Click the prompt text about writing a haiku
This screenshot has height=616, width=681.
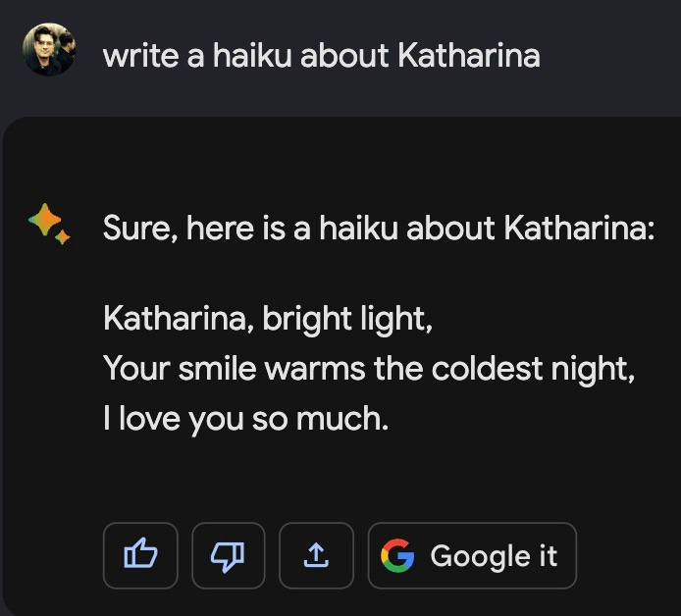point(321,56)
